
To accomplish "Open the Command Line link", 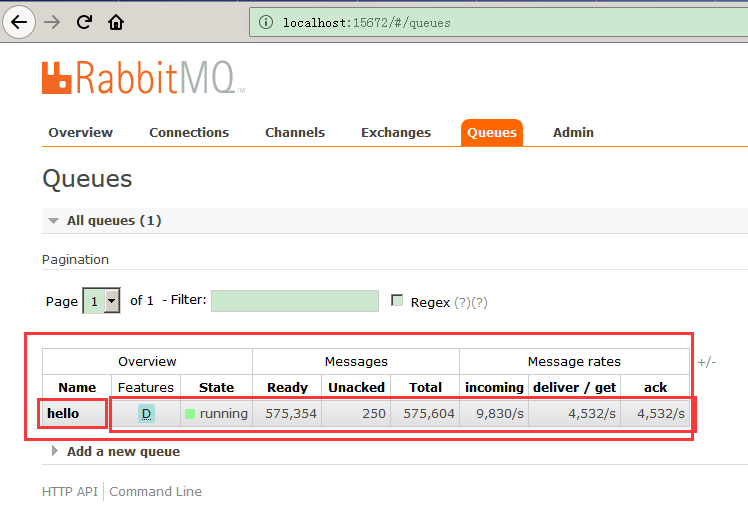I will click(x=156, y=492).
